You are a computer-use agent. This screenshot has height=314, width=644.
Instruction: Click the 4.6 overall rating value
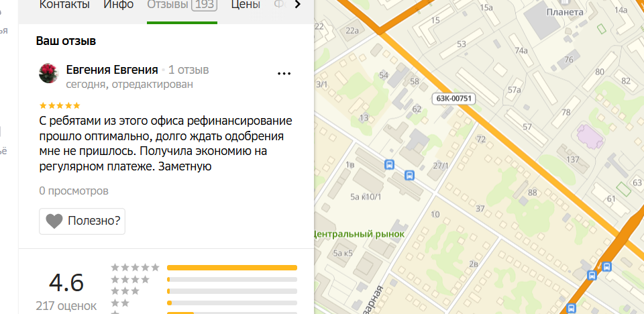pos(66,282)
